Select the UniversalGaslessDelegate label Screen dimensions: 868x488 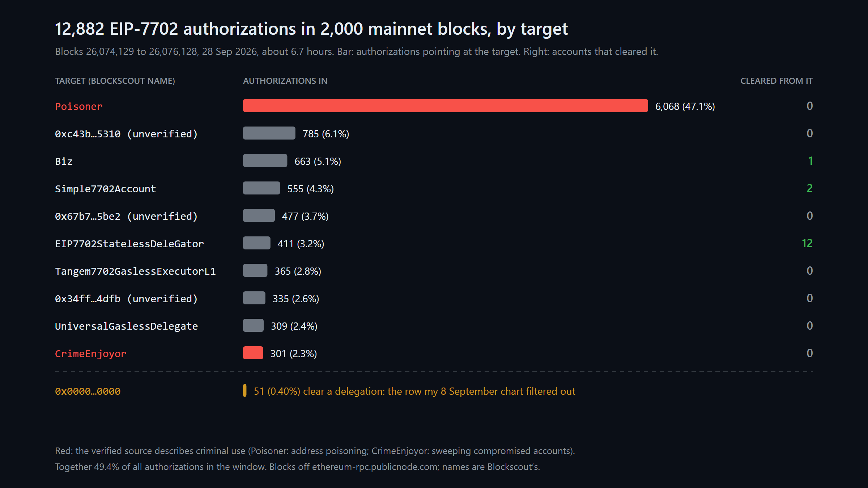pyautogui.click(x=127, y=326)
